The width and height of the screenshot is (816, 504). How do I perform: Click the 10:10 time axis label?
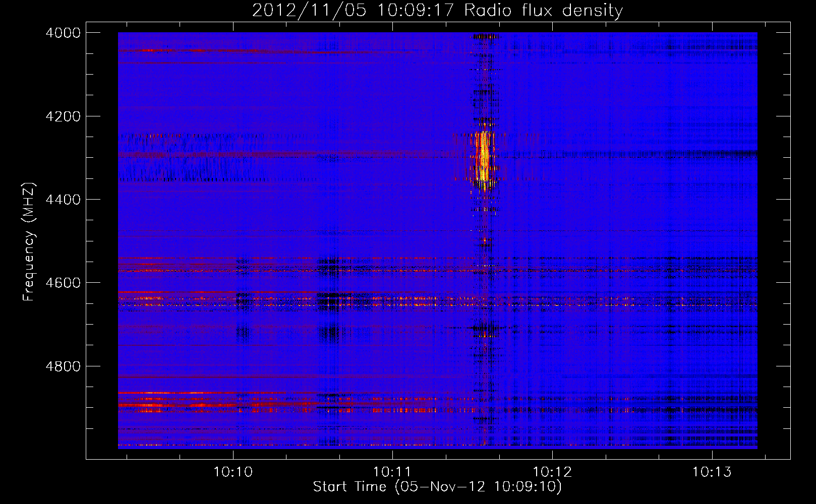pos(233,472)
